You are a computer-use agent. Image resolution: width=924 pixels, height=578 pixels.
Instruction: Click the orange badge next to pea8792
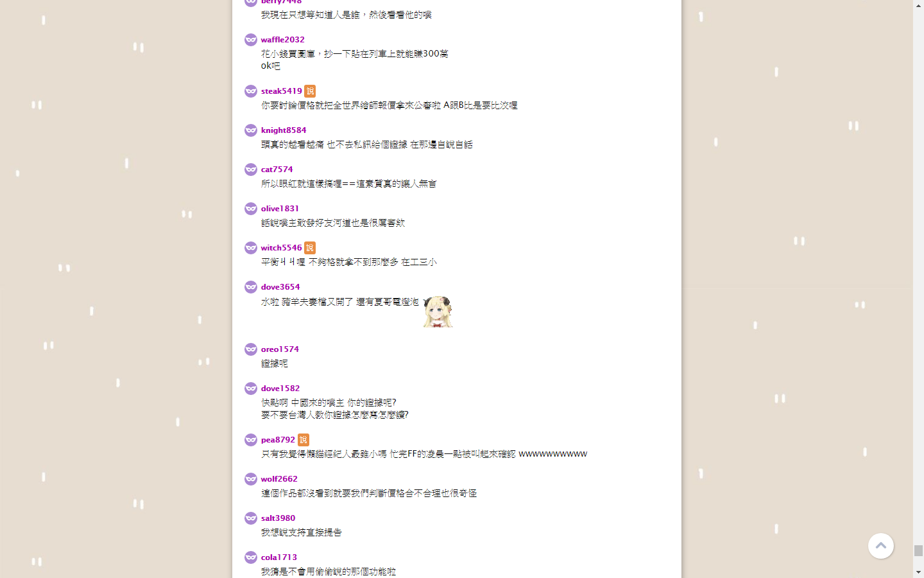304,440
